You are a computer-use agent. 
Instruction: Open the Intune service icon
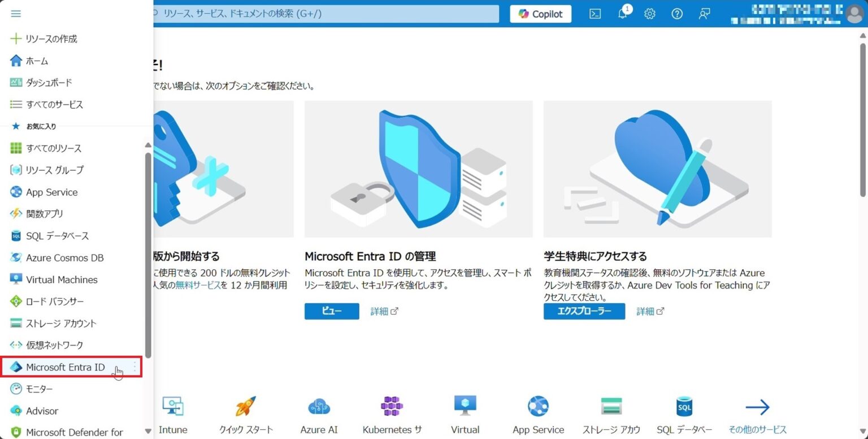172,406
